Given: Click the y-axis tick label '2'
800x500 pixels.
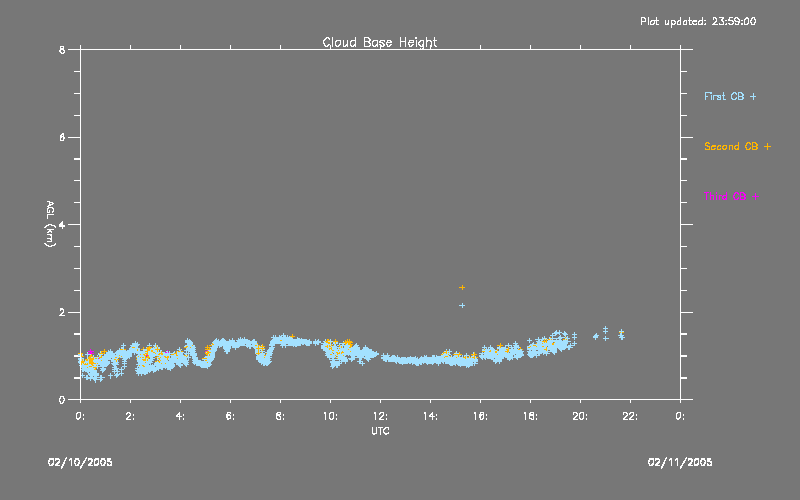Looking at the screenshot, I should tap(62, 313).
